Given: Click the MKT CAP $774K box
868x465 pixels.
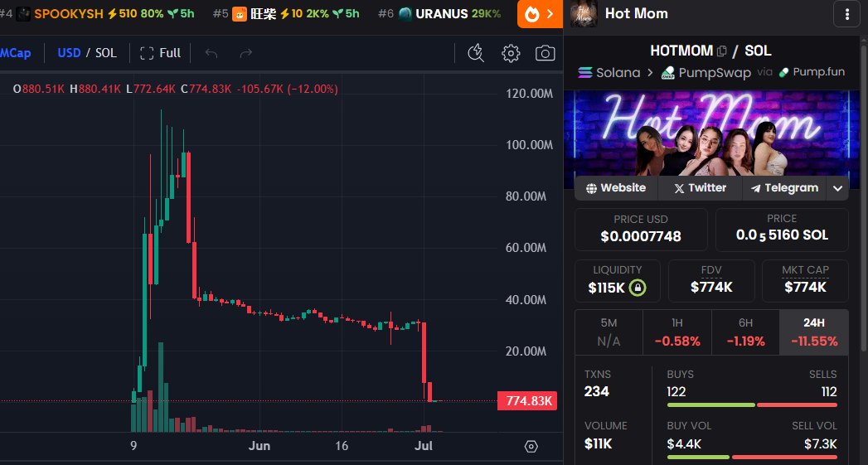Looking at the screenshot, I should 805,281.
